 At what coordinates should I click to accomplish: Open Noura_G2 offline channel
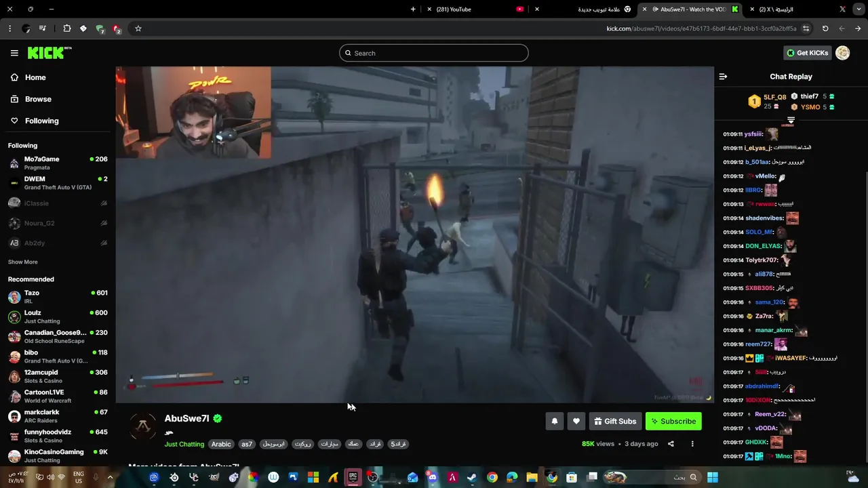(x=58, y=223)
